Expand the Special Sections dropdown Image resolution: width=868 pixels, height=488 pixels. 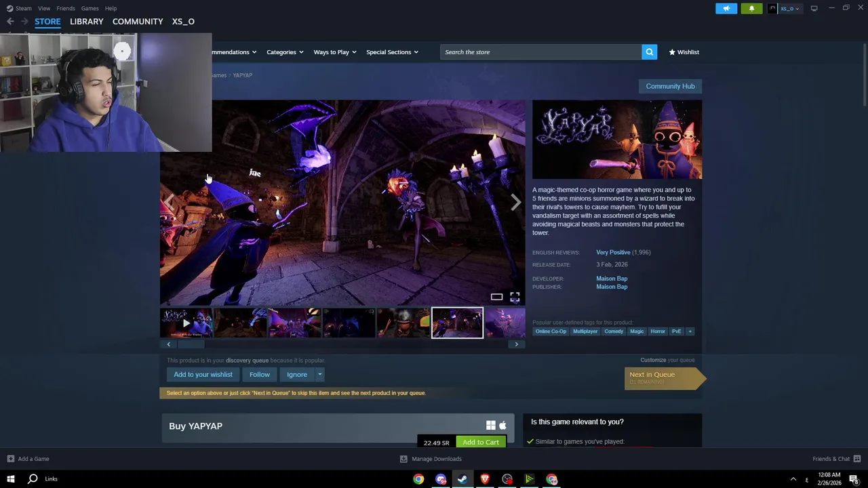point(392,52)
